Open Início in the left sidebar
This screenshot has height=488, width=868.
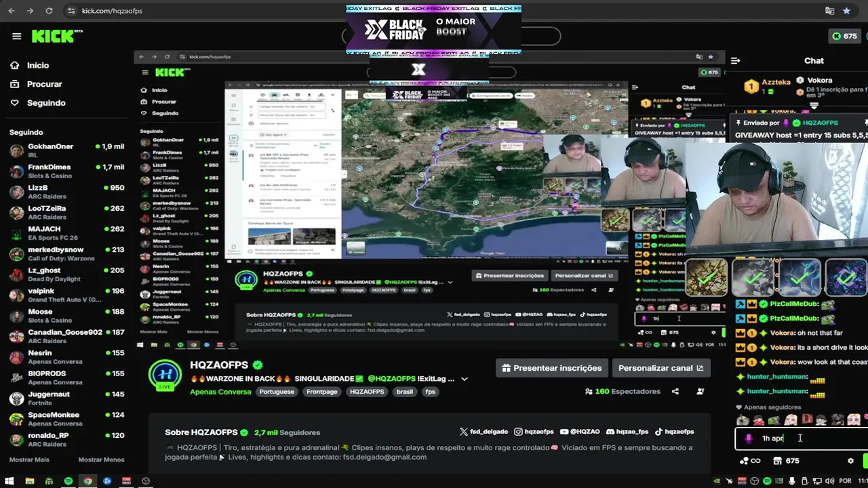[x=29, y=65]
